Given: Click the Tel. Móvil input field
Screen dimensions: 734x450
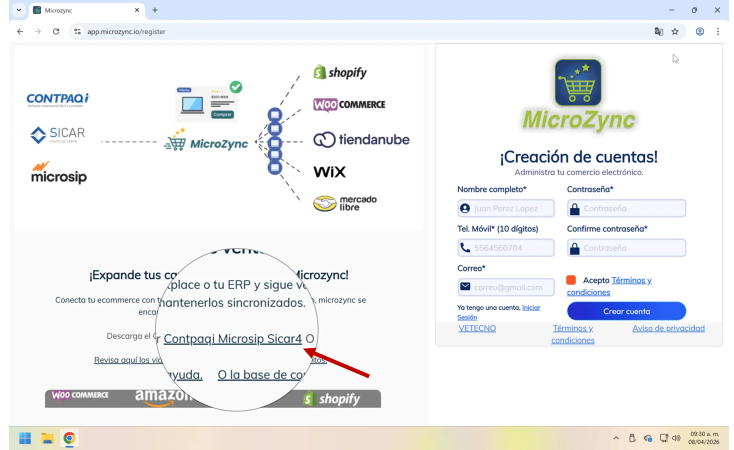Looking at the screenshot, I should [x=506, y=248].
